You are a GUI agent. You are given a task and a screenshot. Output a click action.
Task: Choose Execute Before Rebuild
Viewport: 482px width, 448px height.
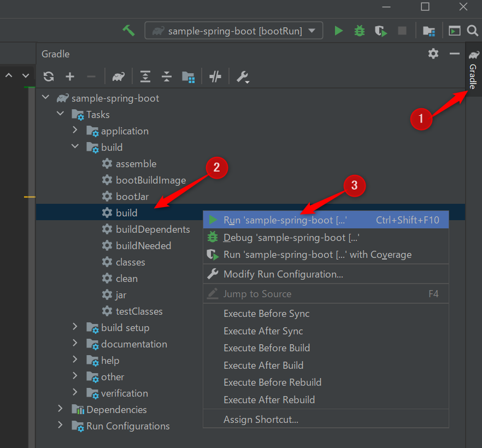coord(326,382)
